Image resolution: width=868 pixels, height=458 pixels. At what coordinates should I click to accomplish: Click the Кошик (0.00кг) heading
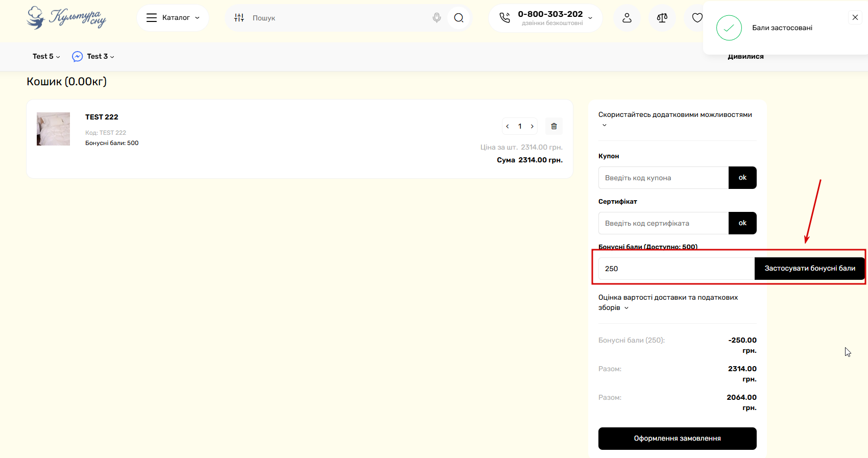[x=67, y=82]
